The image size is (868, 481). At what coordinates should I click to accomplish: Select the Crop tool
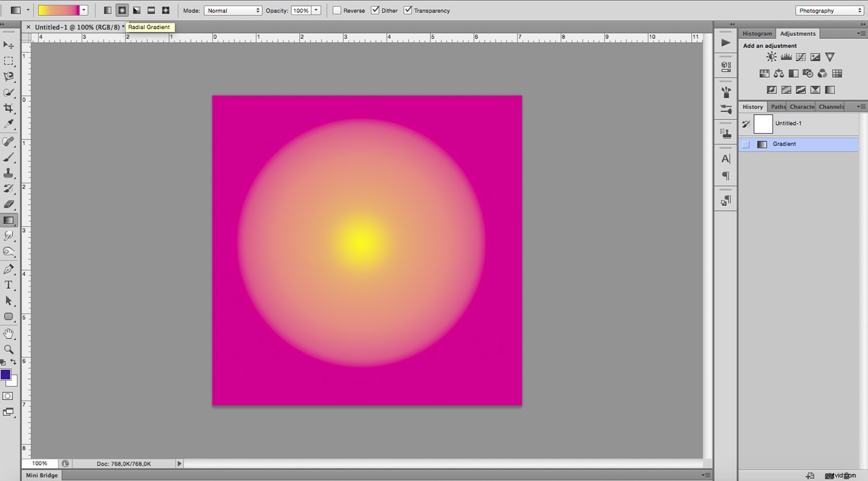[9, 109]
